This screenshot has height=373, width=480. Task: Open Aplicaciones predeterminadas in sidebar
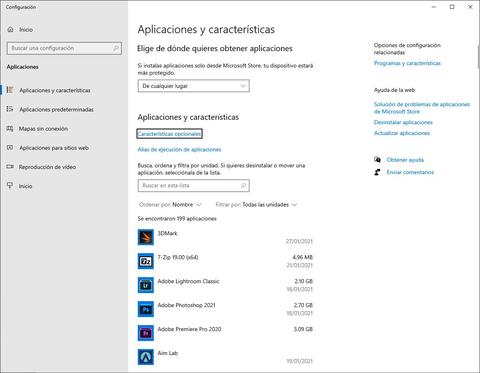click(56, 110)
